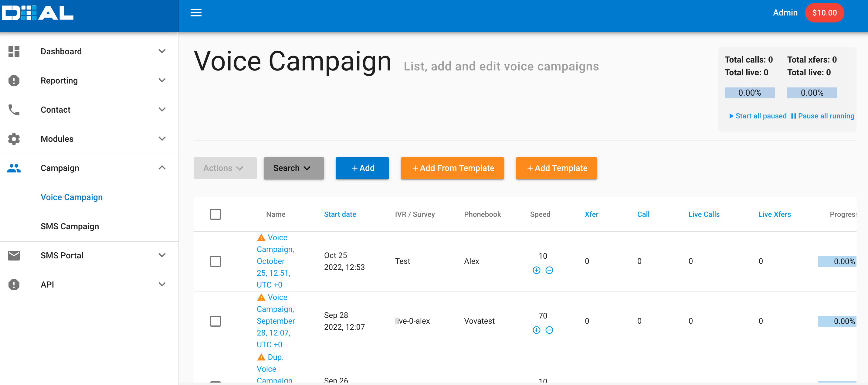The height and width of the screenshot is (385, 868).
Task: Check the box for October 25 campaign
Action: click(215, 261)
